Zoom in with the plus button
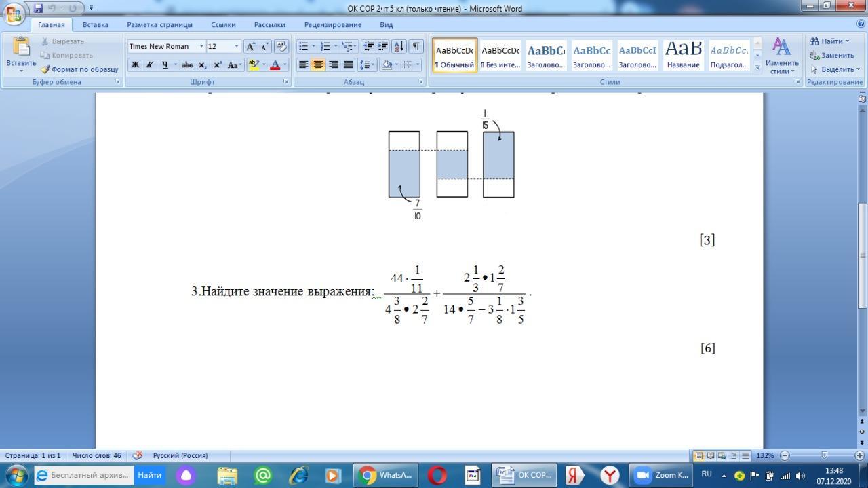The image size is (868, 488). tap(859, 455)
